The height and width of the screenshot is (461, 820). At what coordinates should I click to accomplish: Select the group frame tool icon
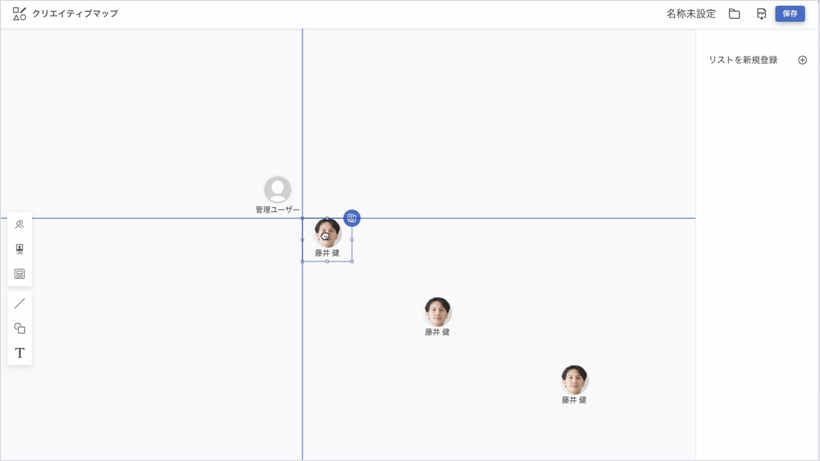tap(19, 274)
